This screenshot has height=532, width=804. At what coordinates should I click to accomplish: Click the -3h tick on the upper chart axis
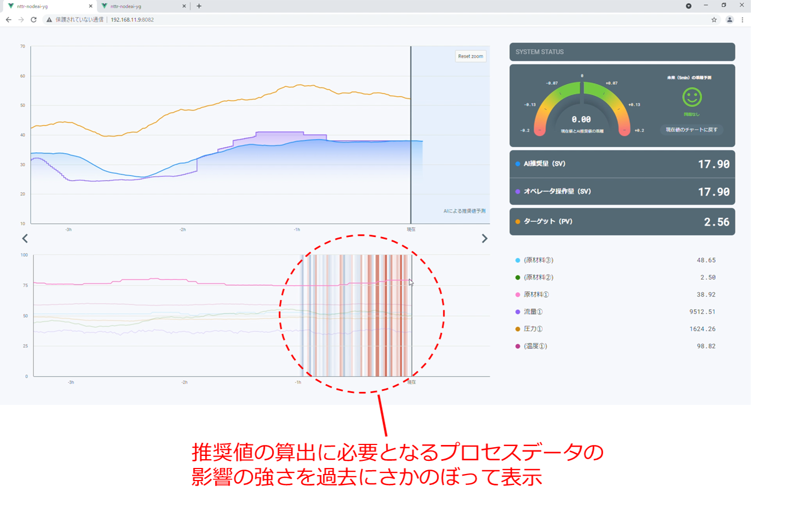pos(68,229)
